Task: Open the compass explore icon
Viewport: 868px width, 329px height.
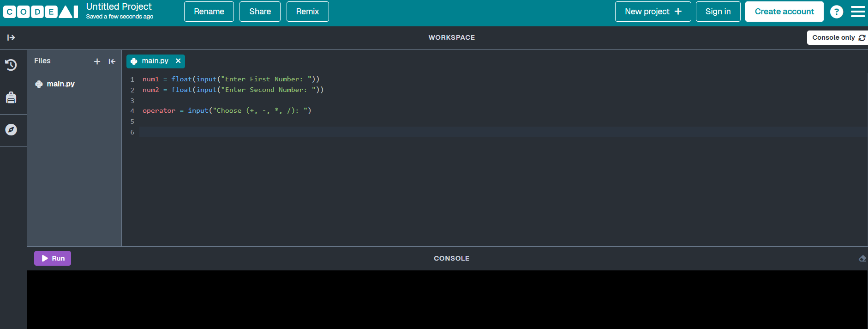Action: click(x=11, y=130)
